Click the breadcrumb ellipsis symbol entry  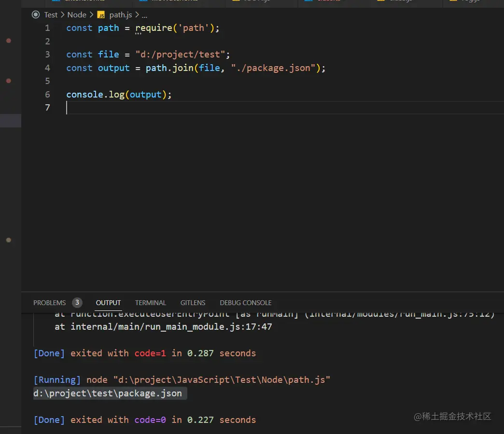tap(144, 15)
